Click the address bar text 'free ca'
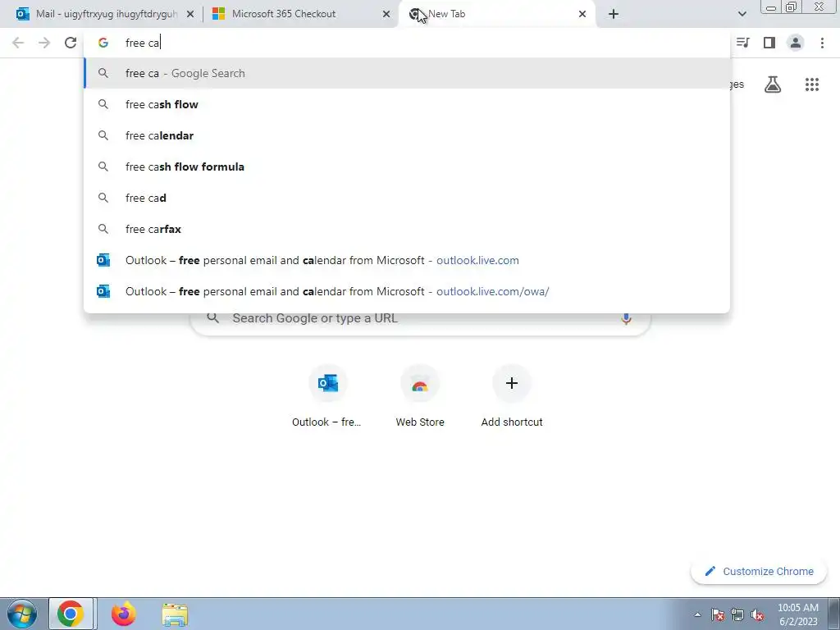The width and height of the screenshot is (840, 630). click(x=143, y=43)
